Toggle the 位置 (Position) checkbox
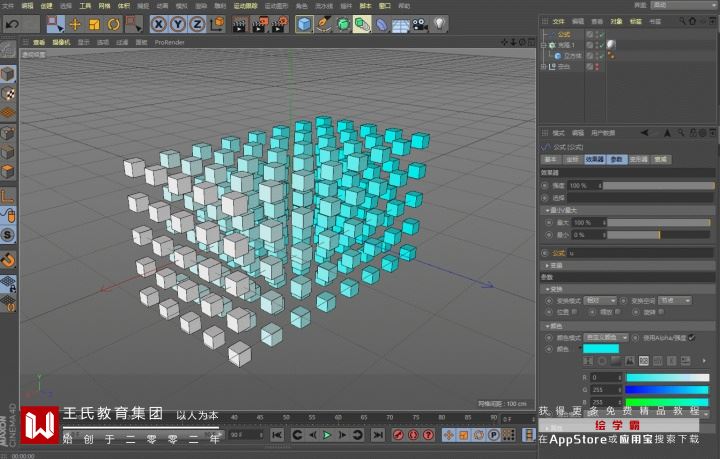 click(x=574, y=312)
